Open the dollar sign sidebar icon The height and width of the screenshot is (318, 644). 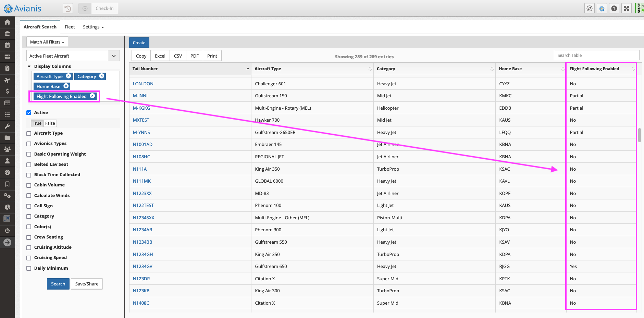pos(7,91)
